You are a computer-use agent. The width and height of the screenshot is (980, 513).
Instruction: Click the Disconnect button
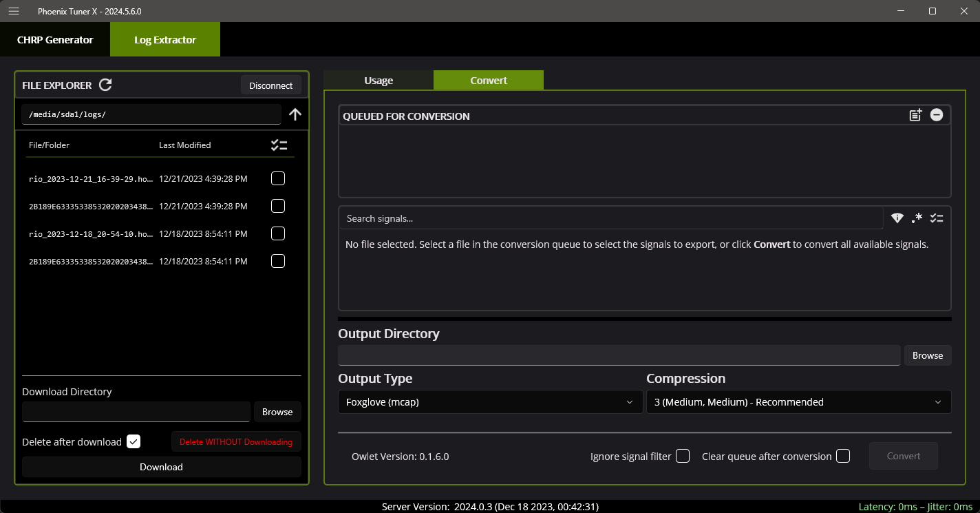point(271,85)
